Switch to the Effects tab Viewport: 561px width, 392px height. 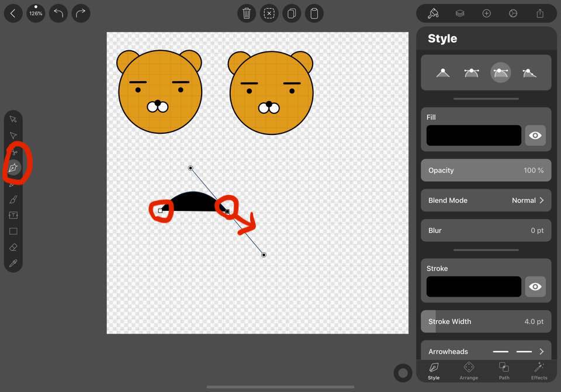point(539,371)
